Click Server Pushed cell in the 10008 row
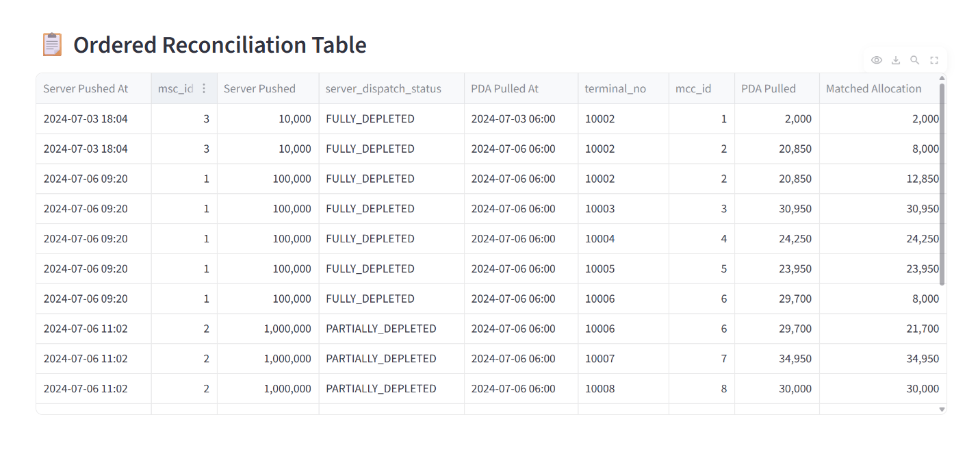The height and width of the screenshot is (467, 980). point(268,388)
